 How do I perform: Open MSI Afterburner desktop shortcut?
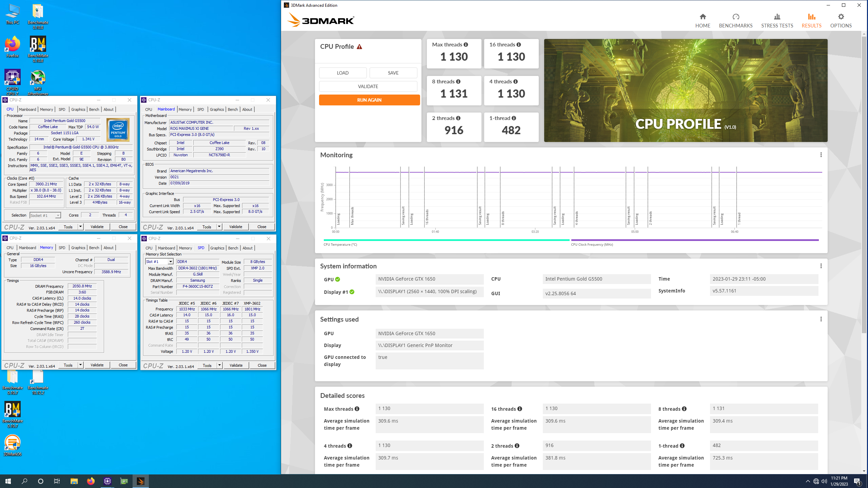[38, 82]
